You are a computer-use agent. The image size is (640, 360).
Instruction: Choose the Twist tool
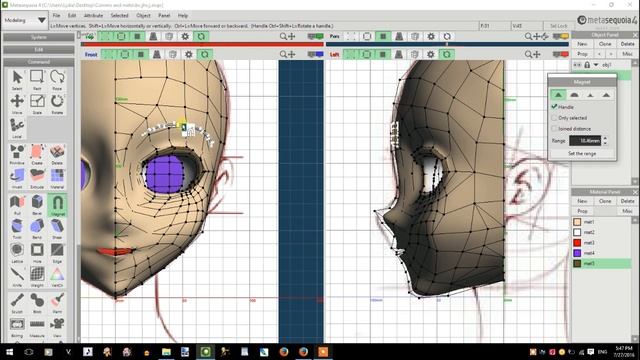pyautogui.click(x=17, y=229)
